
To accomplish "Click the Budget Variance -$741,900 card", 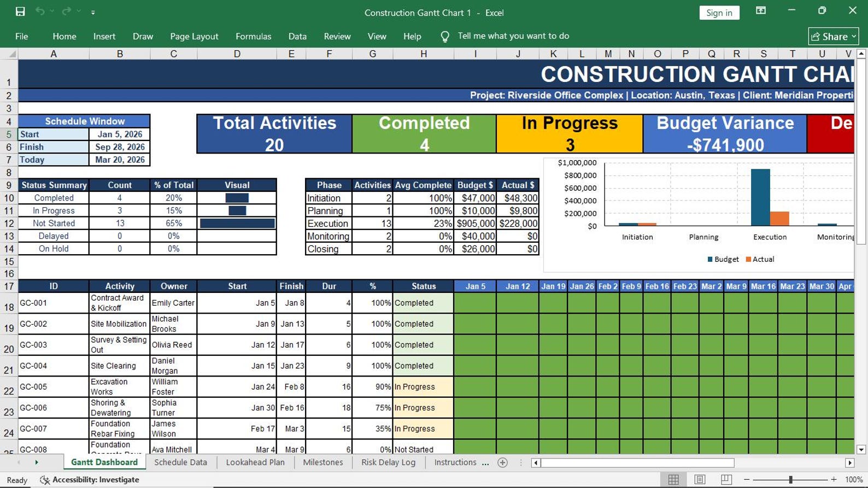I will pyautogui.click(x=725, y=133).
